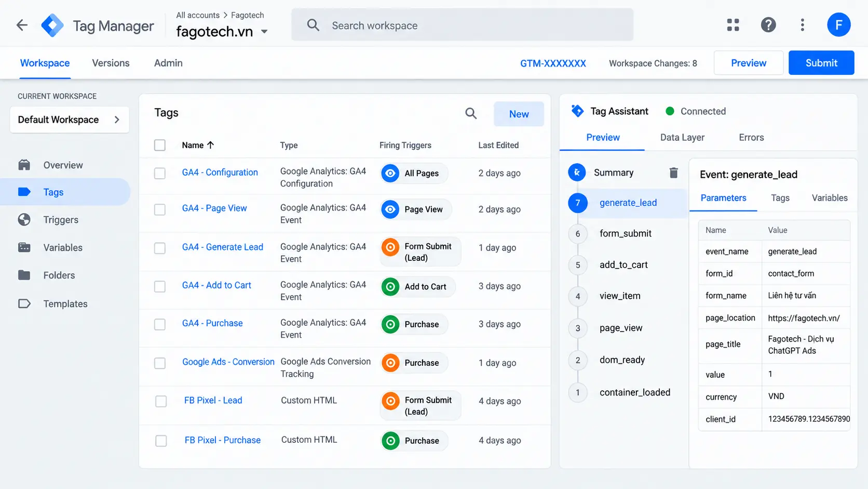Screen dimensions: 868x489
Task: Click the magnifier icon in workspace search bar
Action: pyautogui.click(x=313, y=25)
